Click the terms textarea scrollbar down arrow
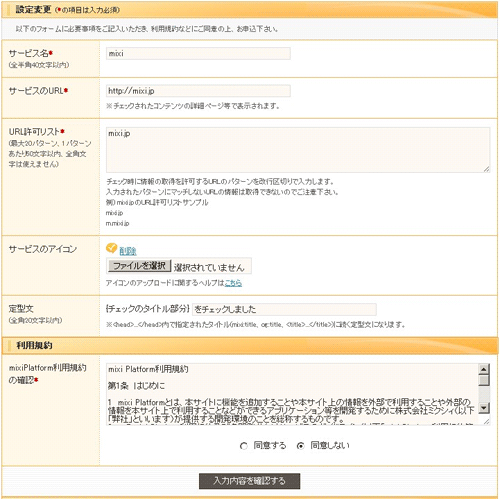 [484, 408]
